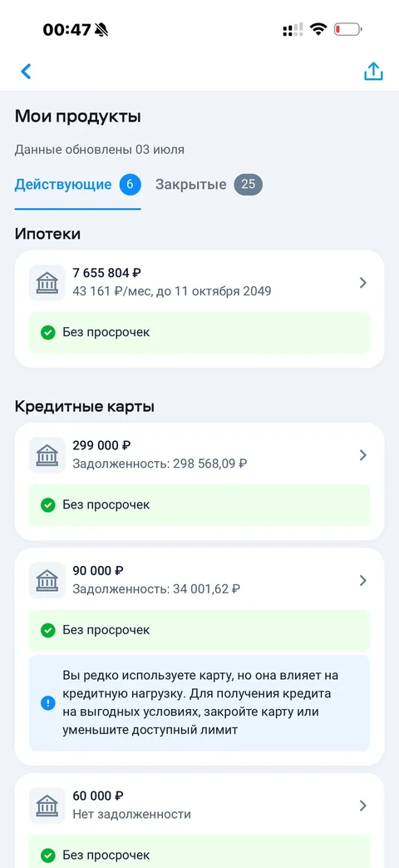The image size is (399, 868).
Task: Tap the back arrow icon
Action: pyautogui.click(x=26, y=72)
